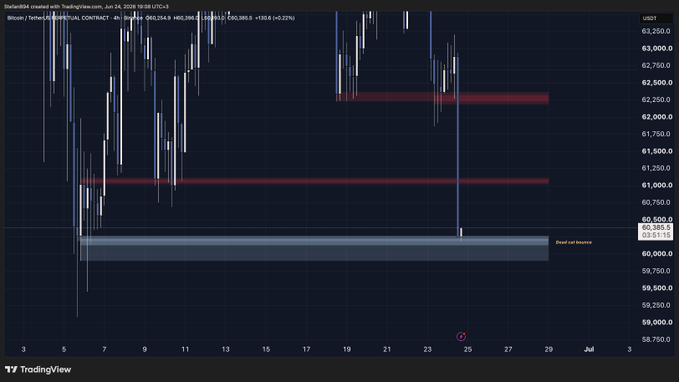Click the lightning event icon near date 25

[461, 337]
